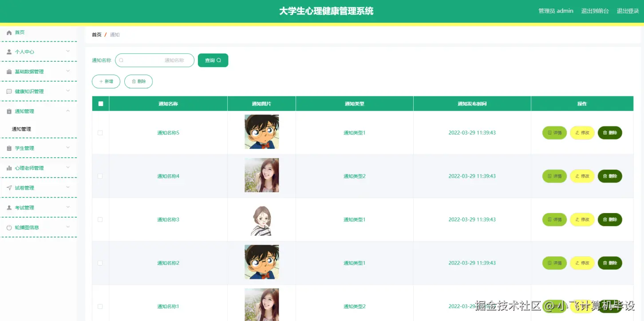644x321 pixels.
Task: Expand the 健康知识管理 chevron
Action: pos(68,91)
